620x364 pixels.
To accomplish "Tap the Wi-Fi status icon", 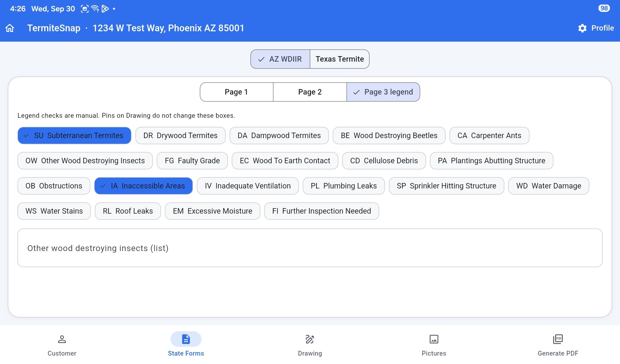I will click(95, 9).
